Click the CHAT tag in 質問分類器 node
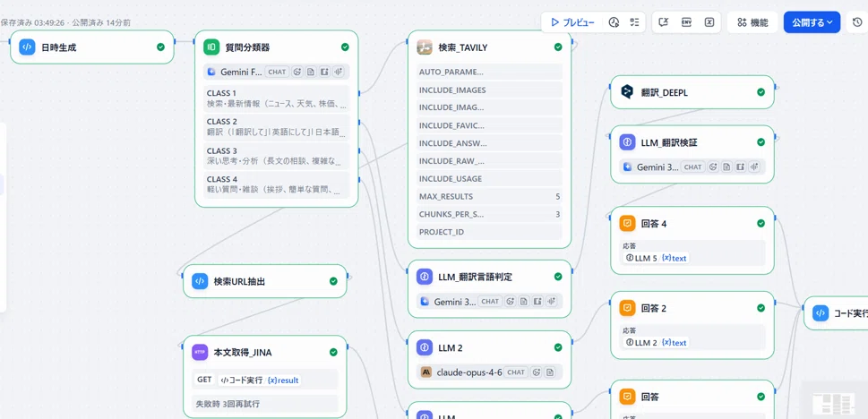Viewport: 868px width, 419px height. pos(277,72)
